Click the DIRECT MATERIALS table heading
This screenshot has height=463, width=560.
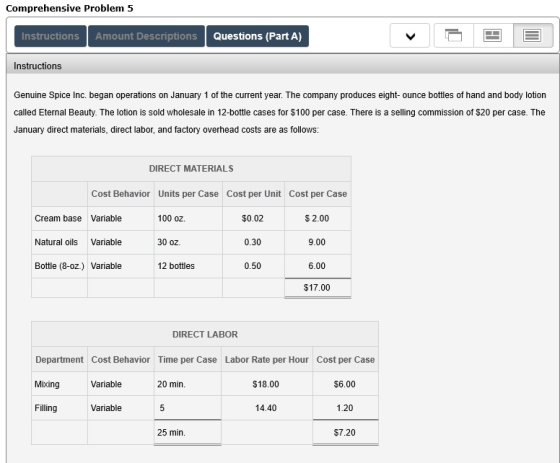[191, 169]
